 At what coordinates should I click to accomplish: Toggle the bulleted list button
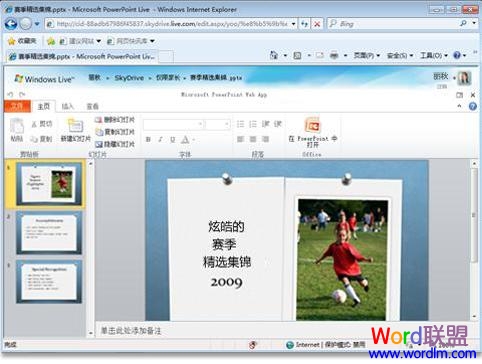pos(240,124)
